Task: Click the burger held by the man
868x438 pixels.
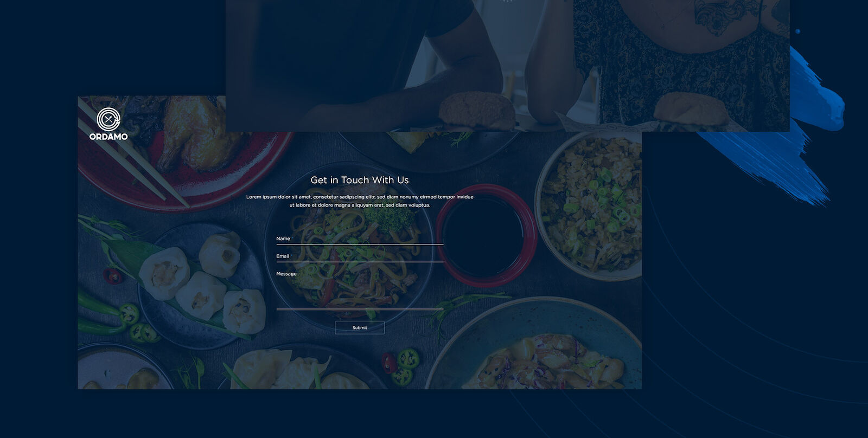Action: (476, 110)
